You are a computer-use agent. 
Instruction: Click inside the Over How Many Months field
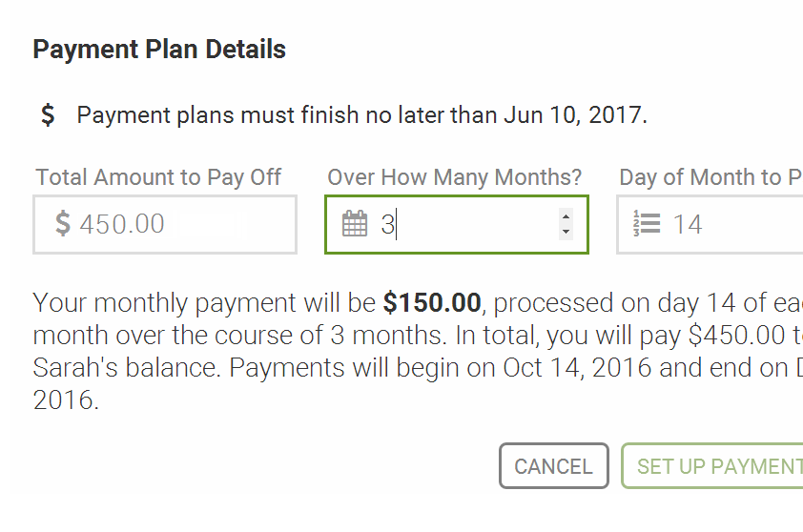457,224
